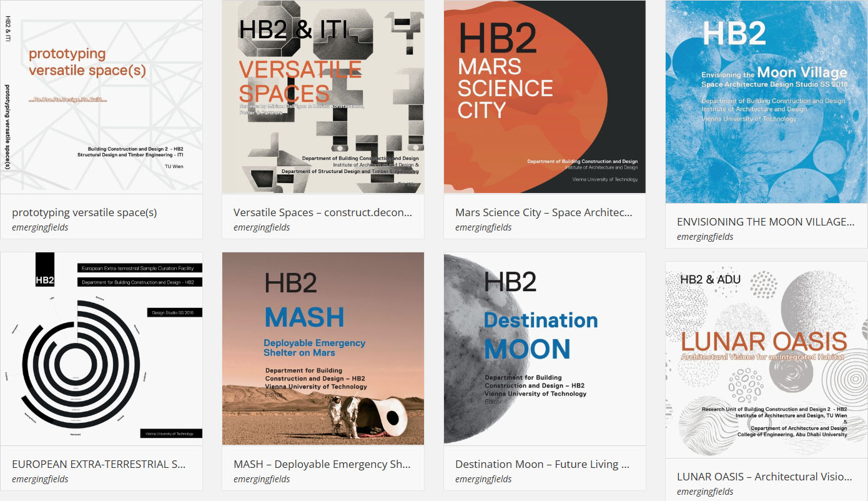Click 'emergingfields' under Envisioning the Moon Village title
The image size is (868, 501).
[705, 237]
